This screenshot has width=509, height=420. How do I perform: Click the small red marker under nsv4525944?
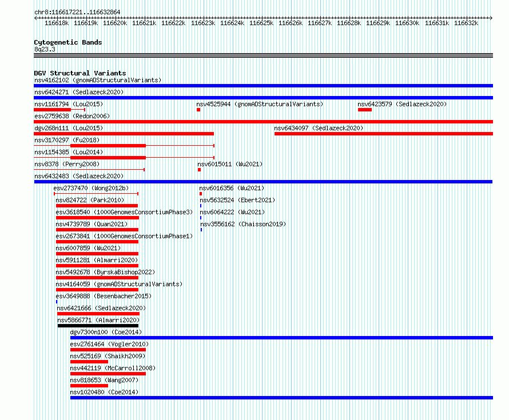pos(198,110)
